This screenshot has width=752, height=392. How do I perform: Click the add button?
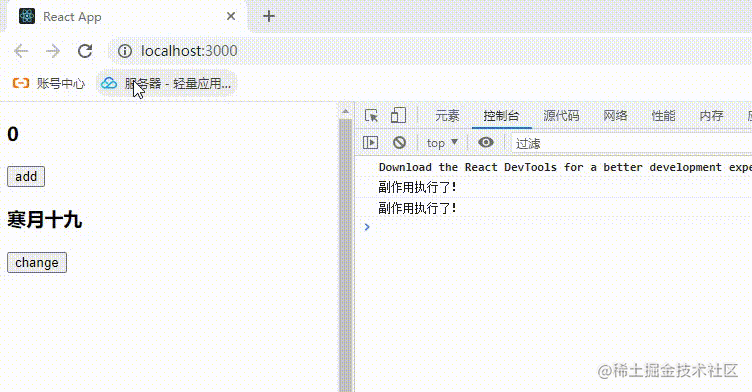(26, 177)
